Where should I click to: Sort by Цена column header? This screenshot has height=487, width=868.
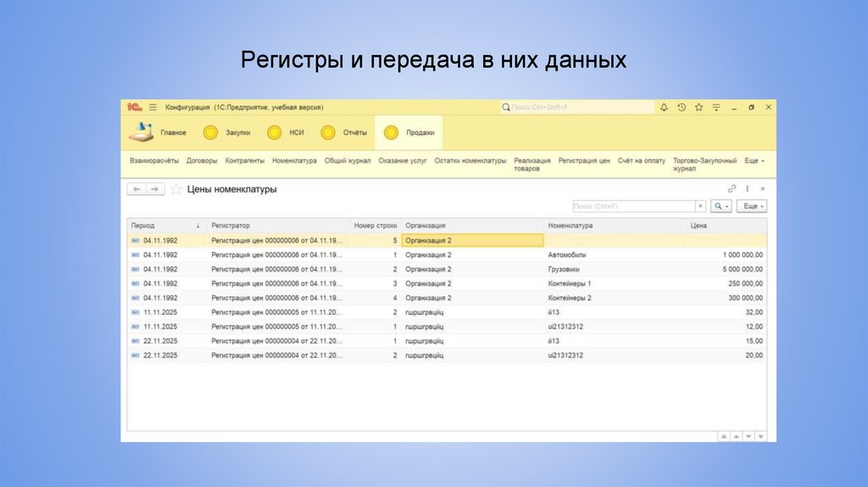point(726,226)
